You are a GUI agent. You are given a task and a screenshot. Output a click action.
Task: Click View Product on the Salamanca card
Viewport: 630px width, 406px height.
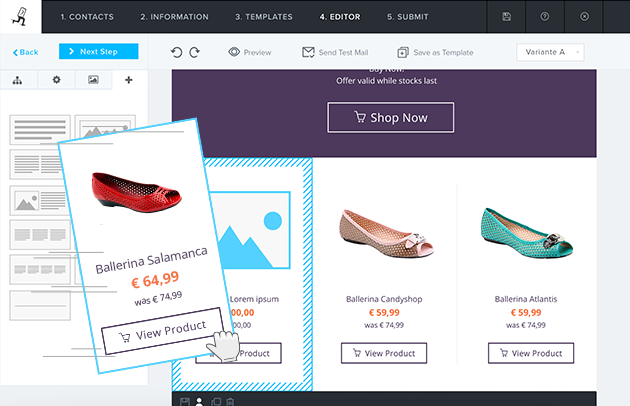pos(162,330)
